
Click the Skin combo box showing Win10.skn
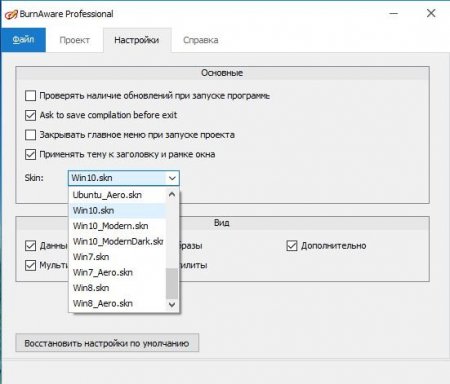pos(124,178)
